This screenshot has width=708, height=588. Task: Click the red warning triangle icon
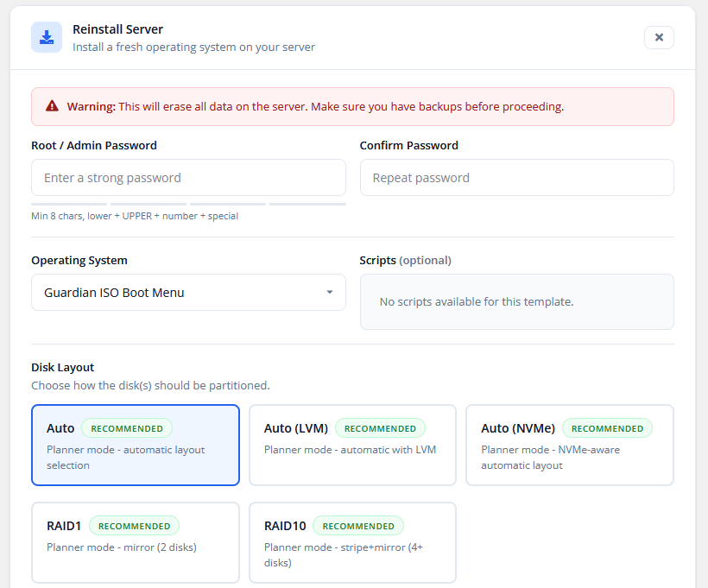tap(52, 106)
